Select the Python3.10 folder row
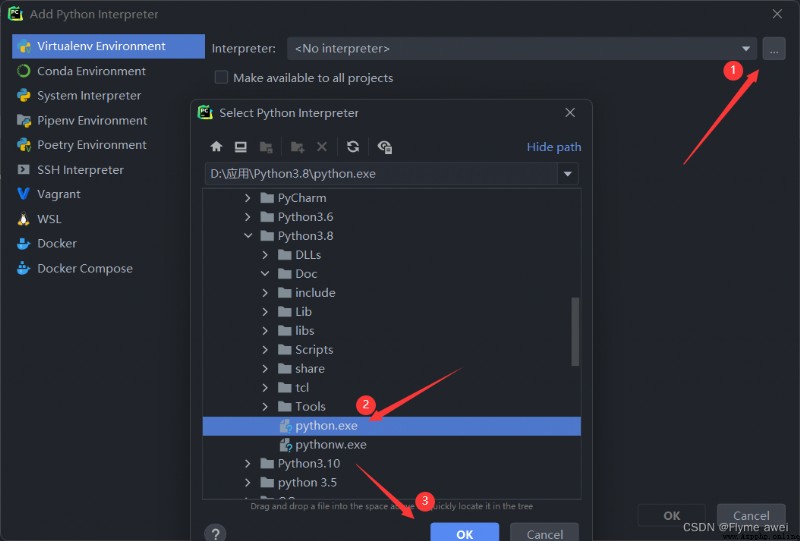Viewport: 800px width, 541px height. [391, 463]
